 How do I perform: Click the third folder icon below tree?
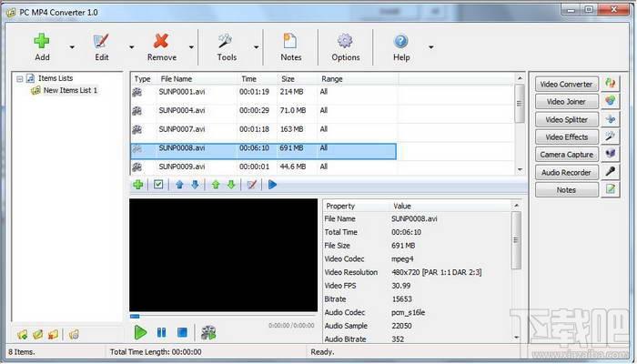pyautogui.click(x=53, y=335)
